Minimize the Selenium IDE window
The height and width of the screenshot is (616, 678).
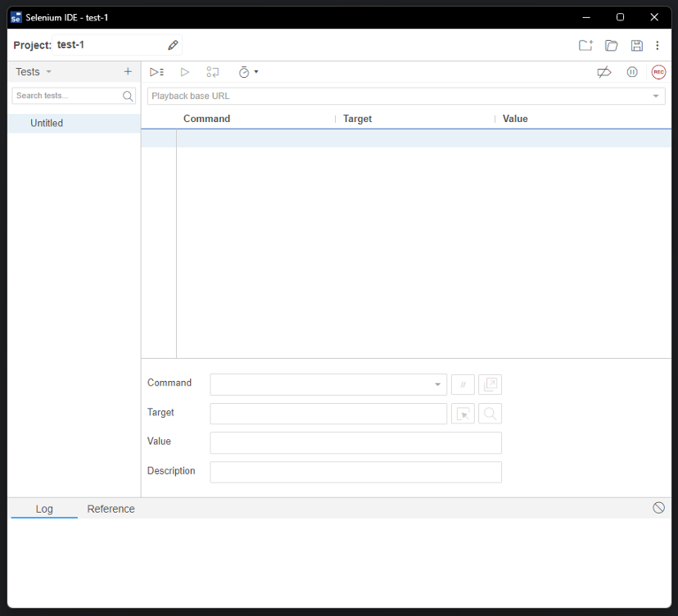click(x=586, y=17)
